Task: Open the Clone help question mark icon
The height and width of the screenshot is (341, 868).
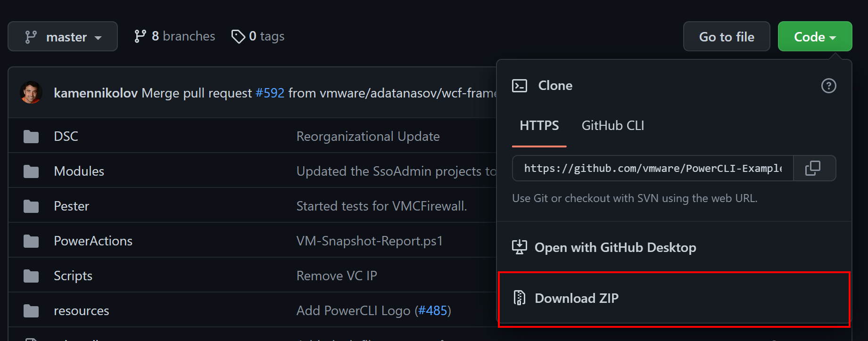Action: coord(828,86)
